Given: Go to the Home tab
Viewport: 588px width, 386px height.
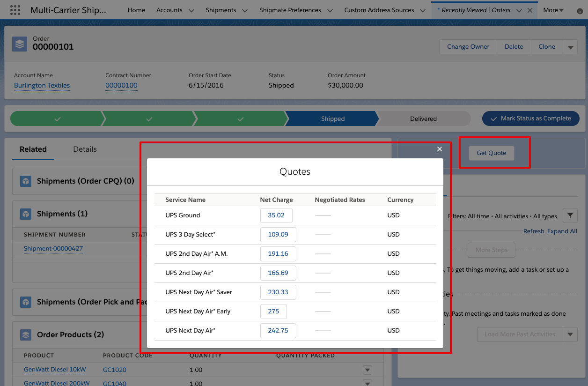Looking at the screenshot, I should [x=136, y=10].
